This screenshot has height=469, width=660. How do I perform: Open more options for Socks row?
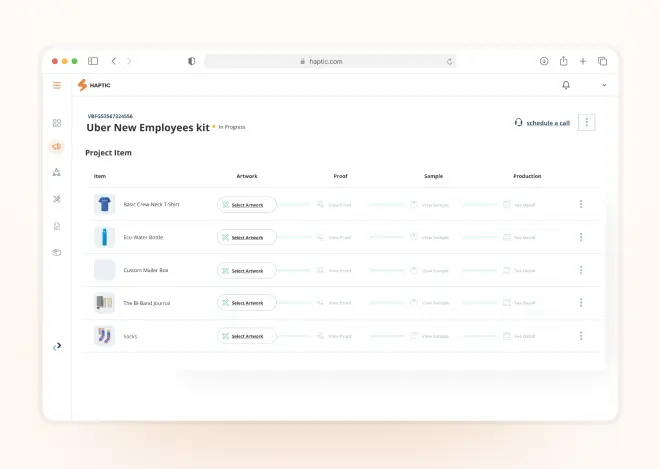coord(581,336)
